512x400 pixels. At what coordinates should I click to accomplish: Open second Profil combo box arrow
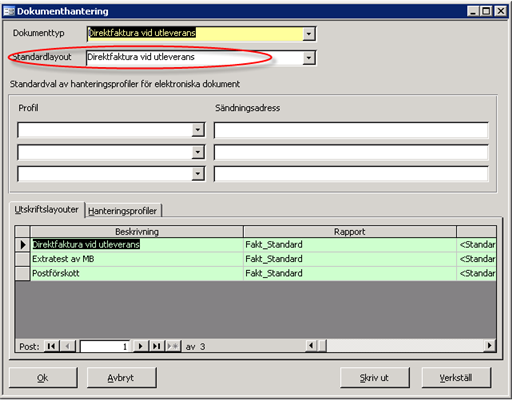[198, 152]
